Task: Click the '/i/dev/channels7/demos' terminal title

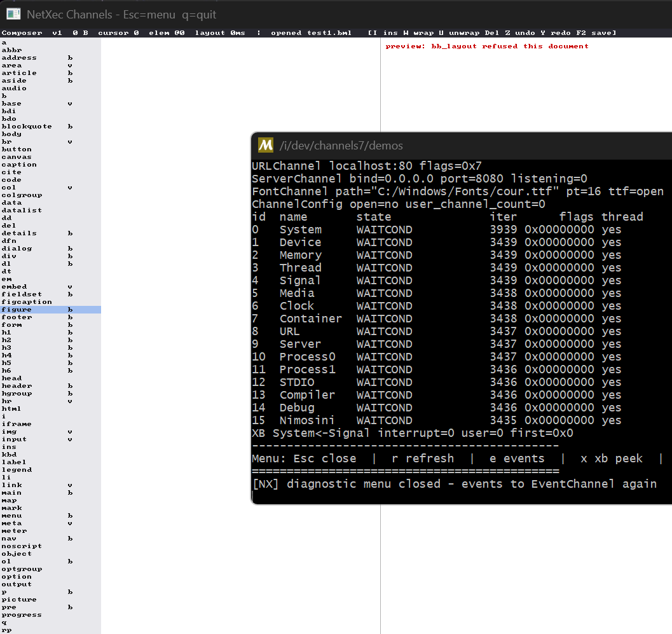Action: coord(341,146)
